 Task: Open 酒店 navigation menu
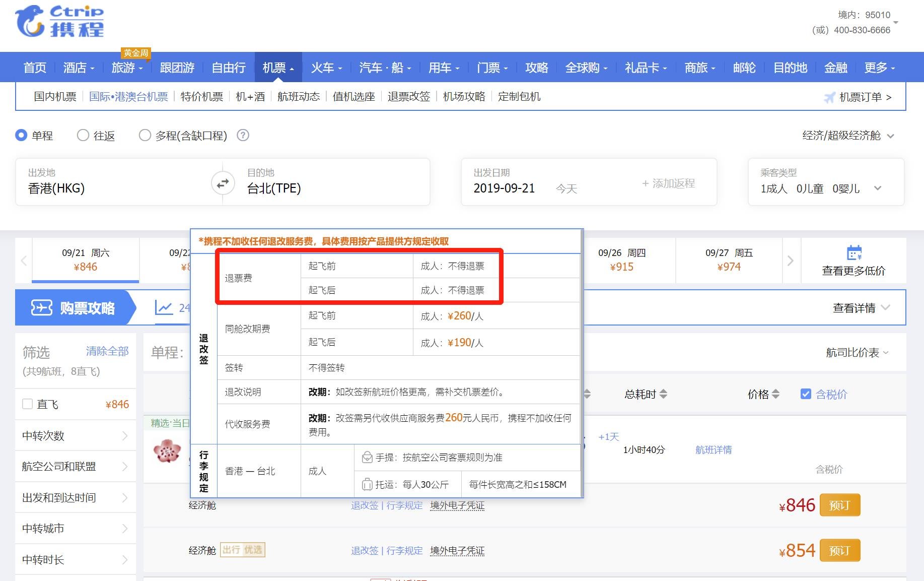tap(79, 68)
